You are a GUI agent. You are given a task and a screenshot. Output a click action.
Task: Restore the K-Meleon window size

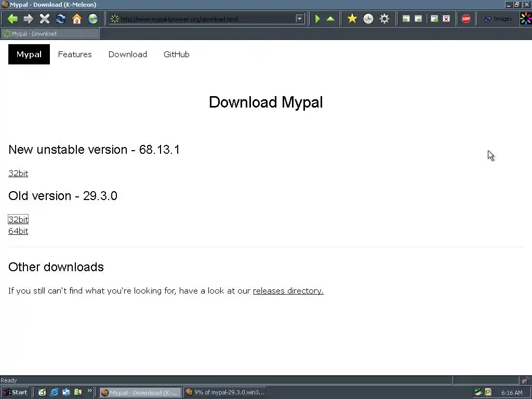coord(517,4)
